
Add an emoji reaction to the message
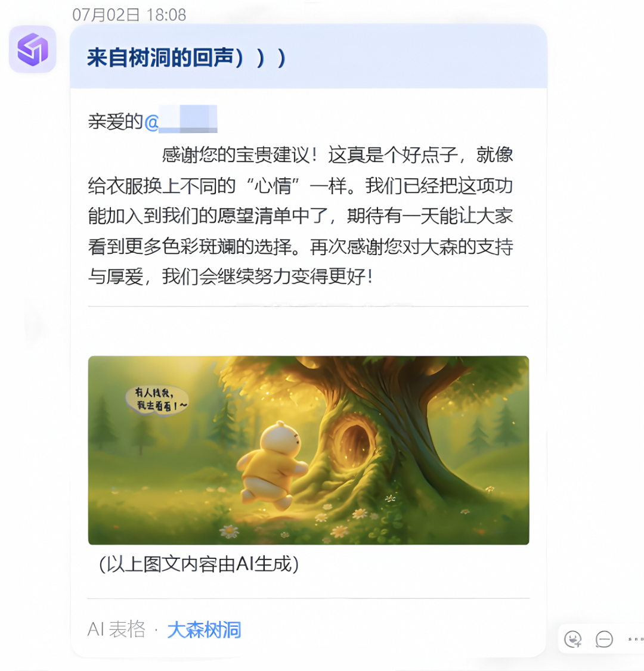coord(572,639)
